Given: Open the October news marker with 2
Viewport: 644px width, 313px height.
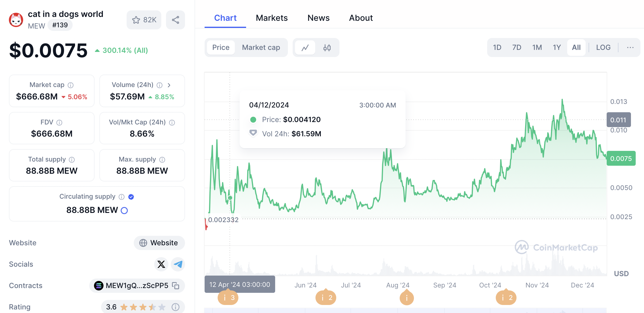Looking at the screenshot, I should click(506, 298).
